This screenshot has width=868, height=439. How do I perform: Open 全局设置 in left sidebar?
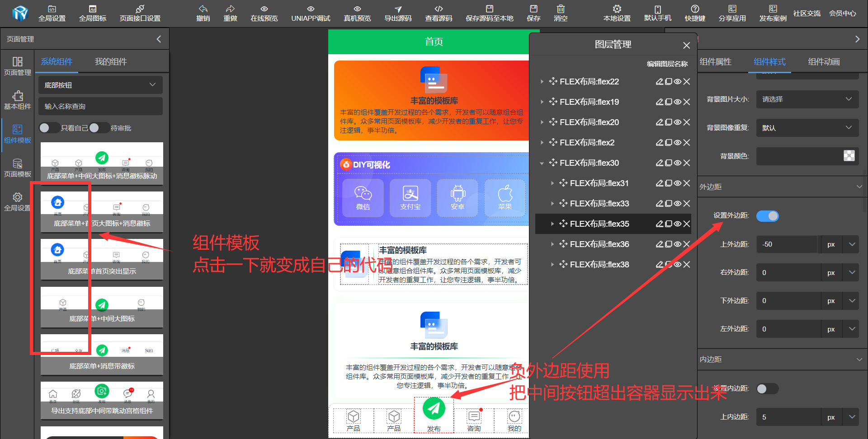pos(17,201)
